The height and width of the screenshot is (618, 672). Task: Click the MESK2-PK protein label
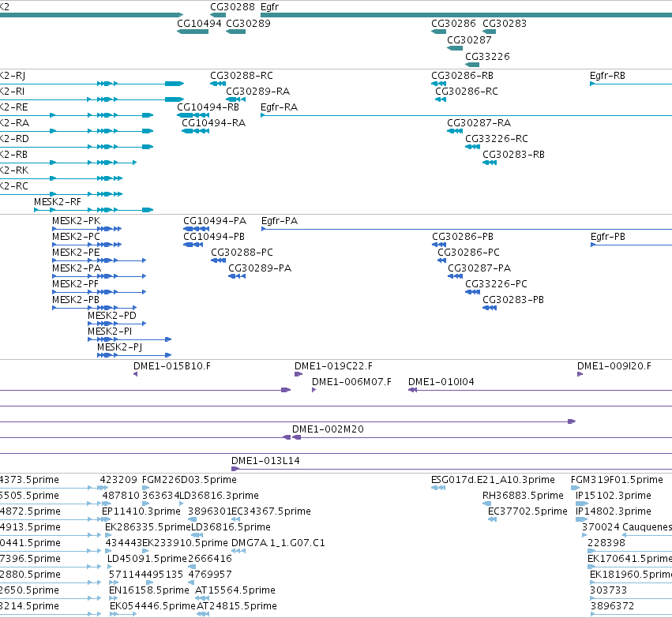coord(77,220)
